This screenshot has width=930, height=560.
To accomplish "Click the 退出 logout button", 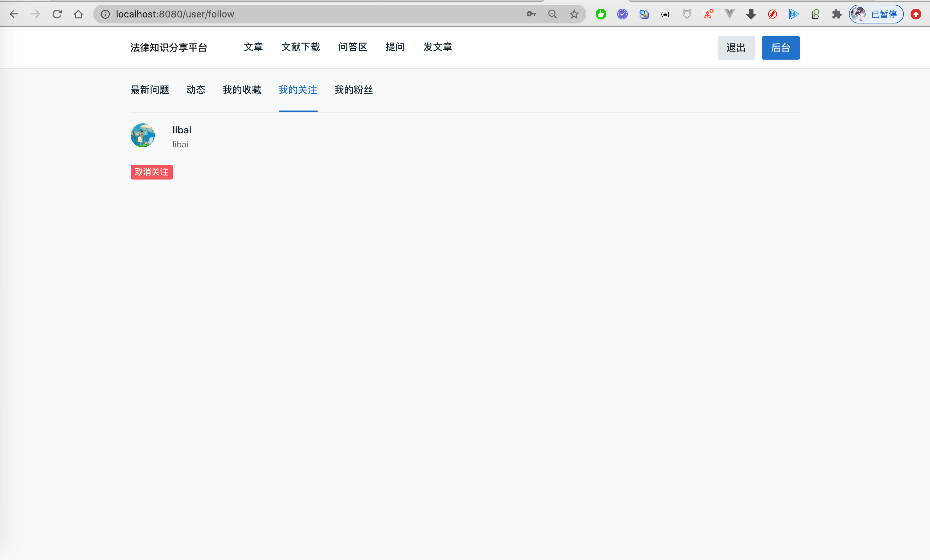I will pos(736,48).
